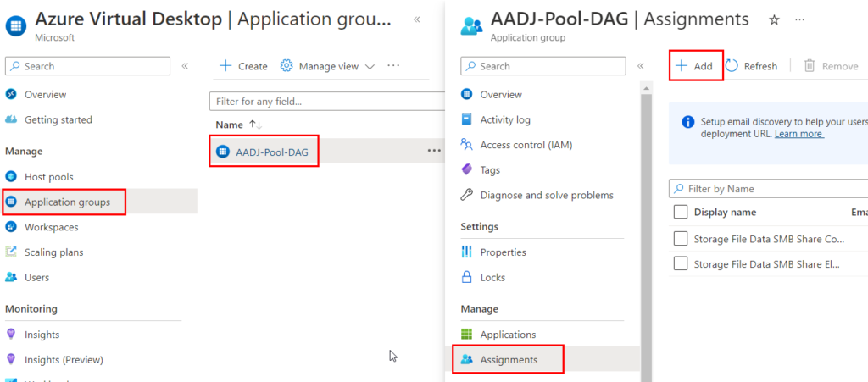Expand the Manage view dropdown arrow
This screenshot has width=868, height=382.
point(370,67)
